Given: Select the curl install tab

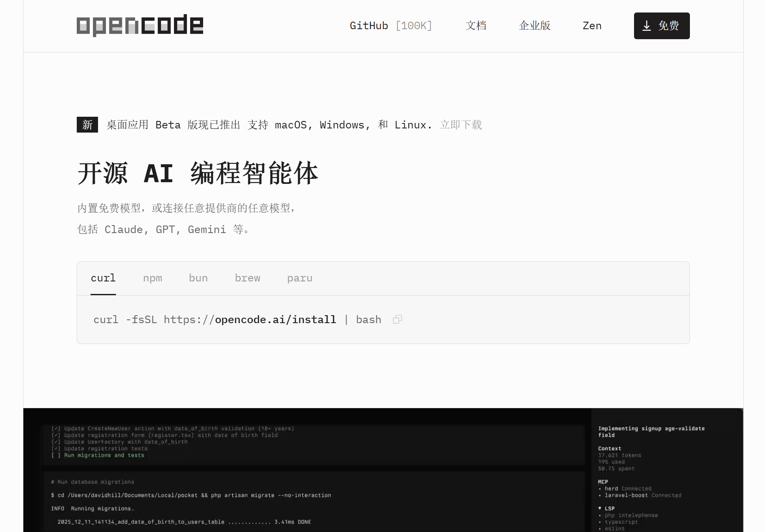Looking at the screenshot, I should point(103,278).
